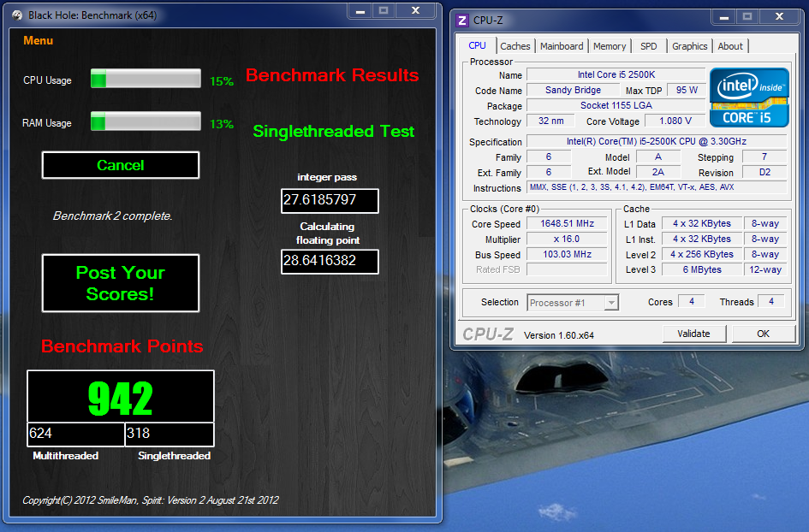The width and height of the screenshot is (809, 532).
Task: Click the Threads count value
Action: pyautogui.click(x=770, y=302)
